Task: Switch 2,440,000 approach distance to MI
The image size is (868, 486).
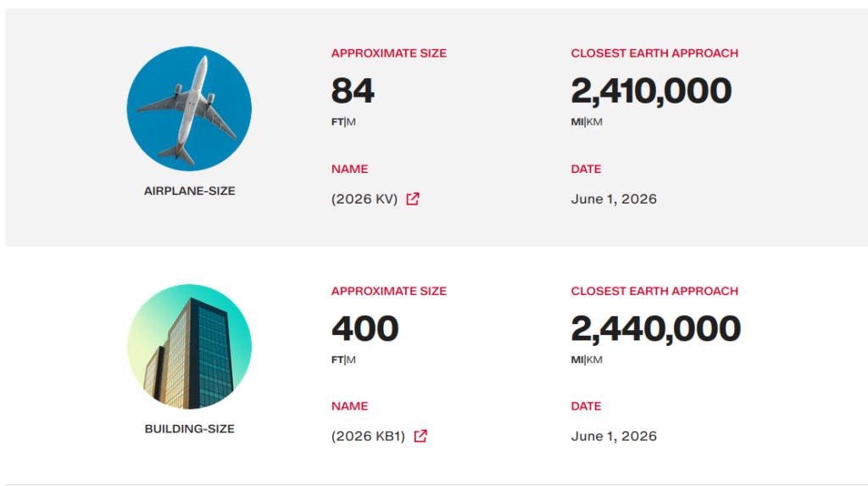Action: tap(576, 360)
